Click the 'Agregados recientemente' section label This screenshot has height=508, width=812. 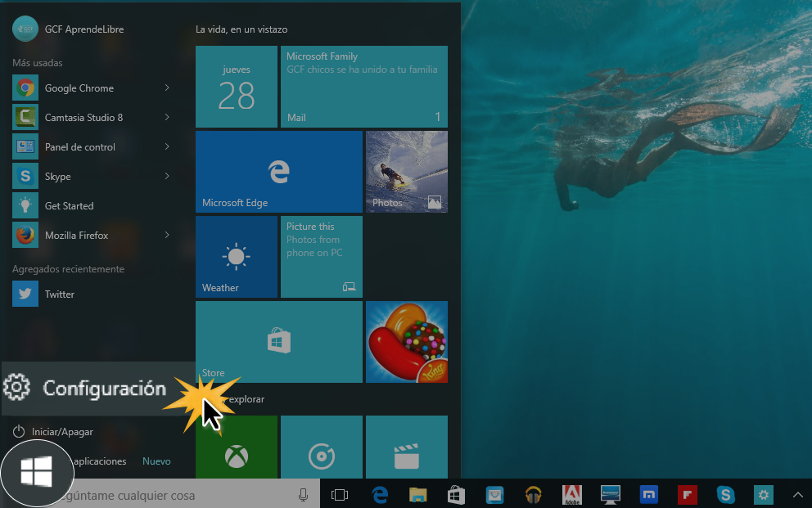pyautogui.click(x=69, y=269)
